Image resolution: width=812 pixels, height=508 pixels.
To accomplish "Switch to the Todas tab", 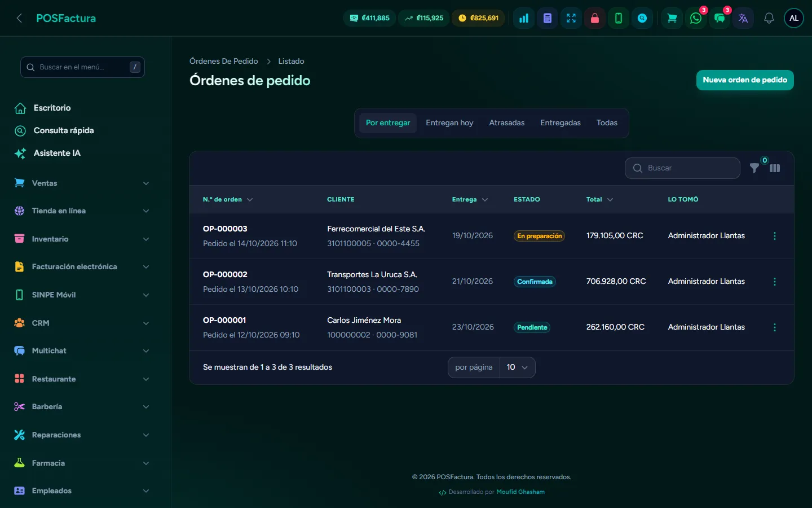I will pos(607,123).
